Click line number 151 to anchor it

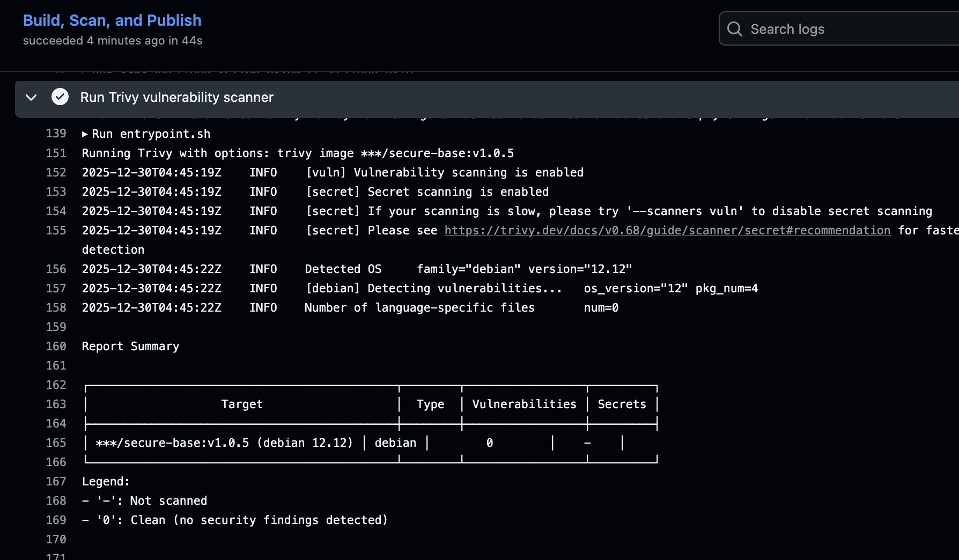pyautogui.click(x=56, y=153)
